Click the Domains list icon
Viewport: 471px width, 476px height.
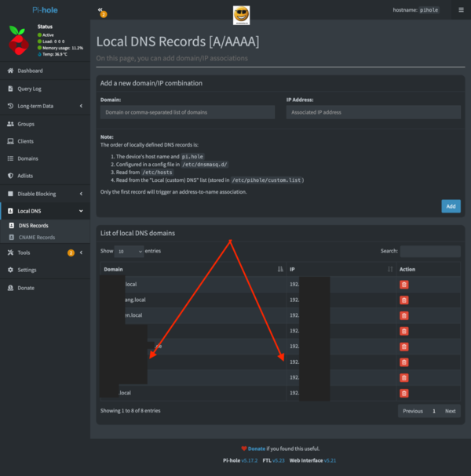click(11, 158)
